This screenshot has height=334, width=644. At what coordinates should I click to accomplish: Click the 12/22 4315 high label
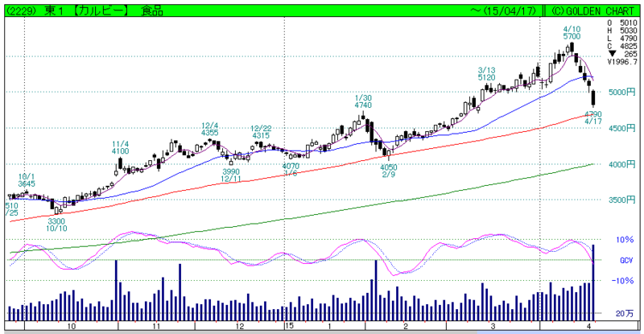261,132
